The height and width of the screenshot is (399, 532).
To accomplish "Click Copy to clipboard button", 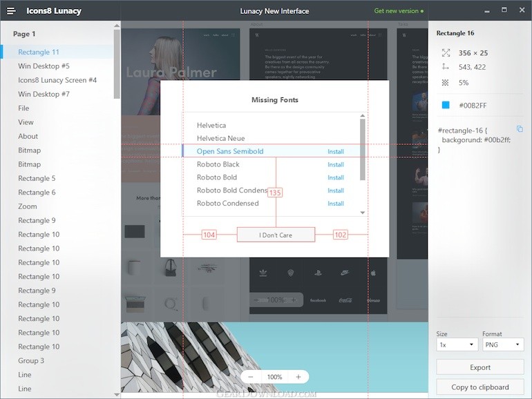I will tap(479, 387).
